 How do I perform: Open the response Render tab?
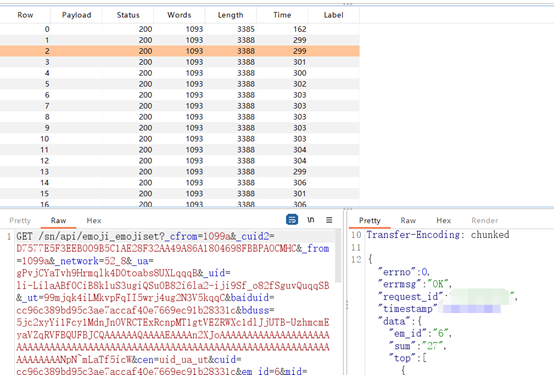pyautogui.click(x=484, y=221)
